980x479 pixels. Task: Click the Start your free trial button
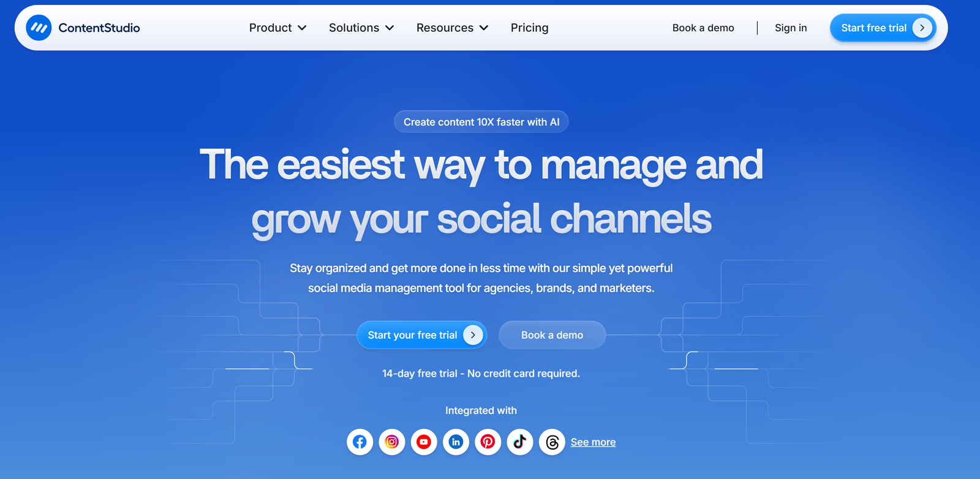[x=421, y=335]
